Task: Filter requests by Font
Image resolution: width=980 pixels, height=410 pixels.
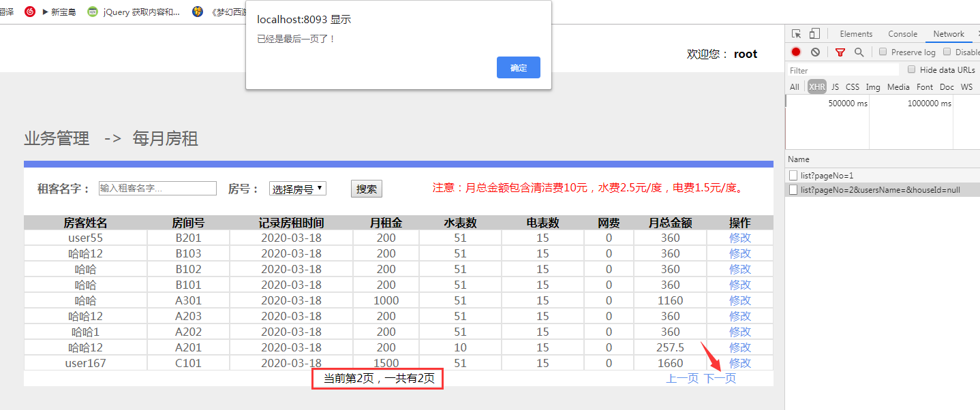Action: click(x=925, y=87)
